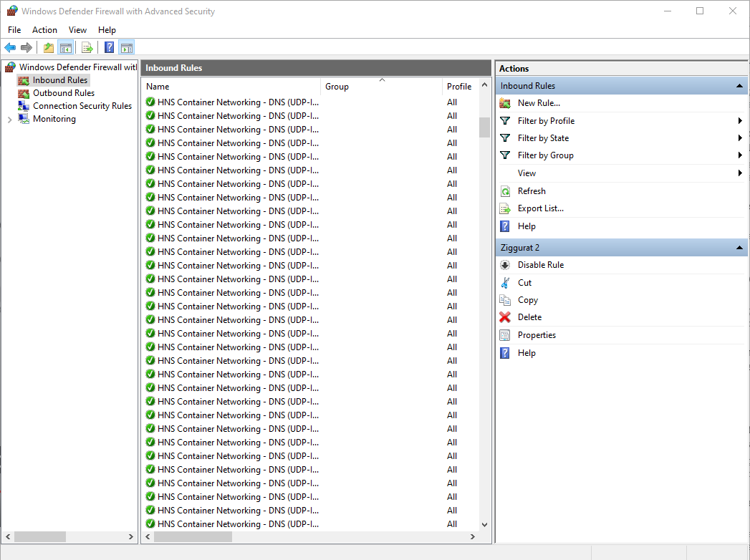Click New Rule... in Actions pane
The width and height of the screenshot is (750, 560).
539,103
